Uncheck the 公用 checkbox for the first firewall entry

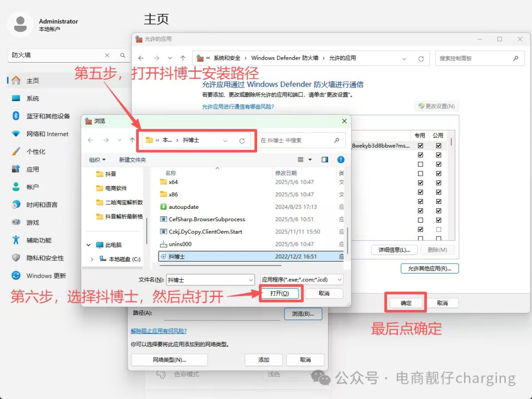pyautogui.click(x=438, y=145)
